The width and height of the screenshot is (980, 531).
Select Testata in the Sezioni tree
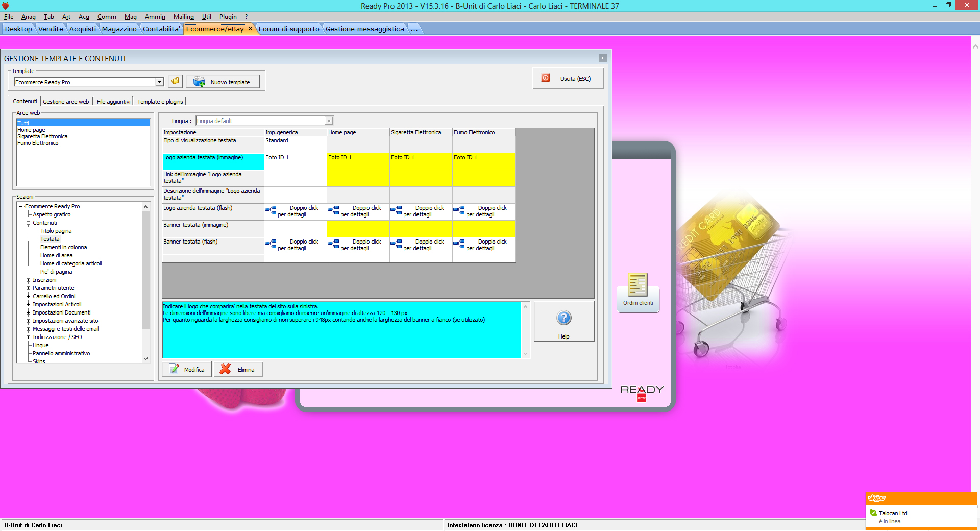click(50, 239)
